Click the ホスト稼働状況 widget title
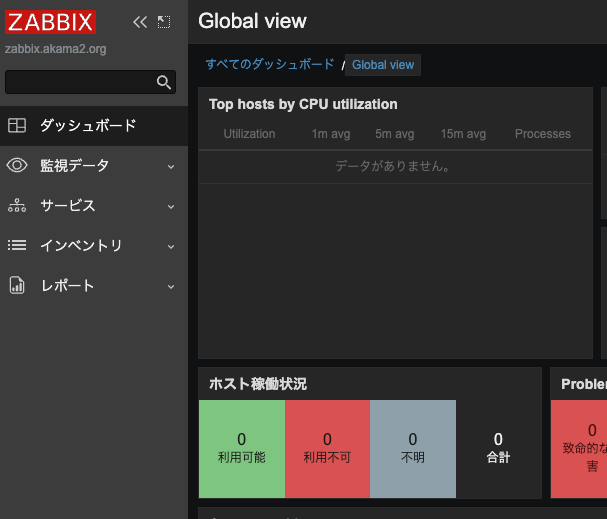This screenshot has height=519, width=607. (x=258, y=384)
